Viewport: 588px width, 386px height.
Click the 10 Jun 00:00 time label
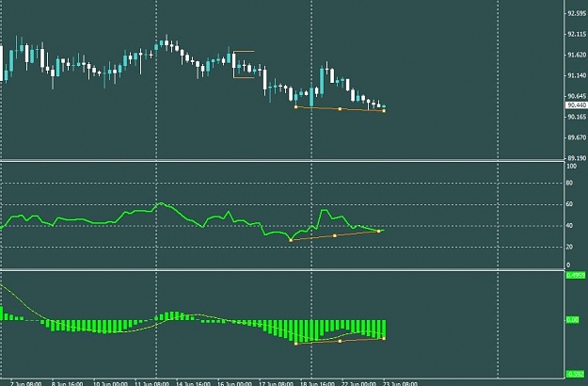pos(110,383)
